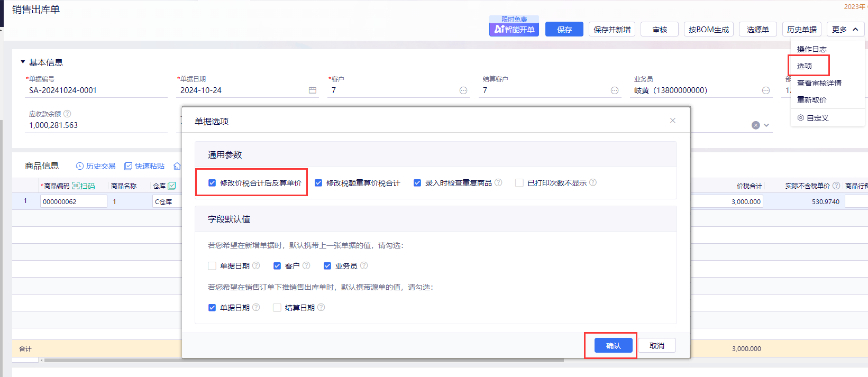This screenshot has height=377, width=868.
Task: Cancel the dialog with 取消 button
Action: (x=657, y=346)
